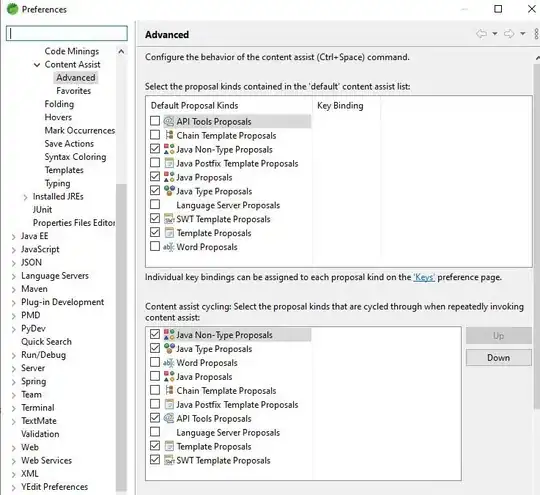
Task: Select Favorites under Content Assist
Action: [74, 91]
